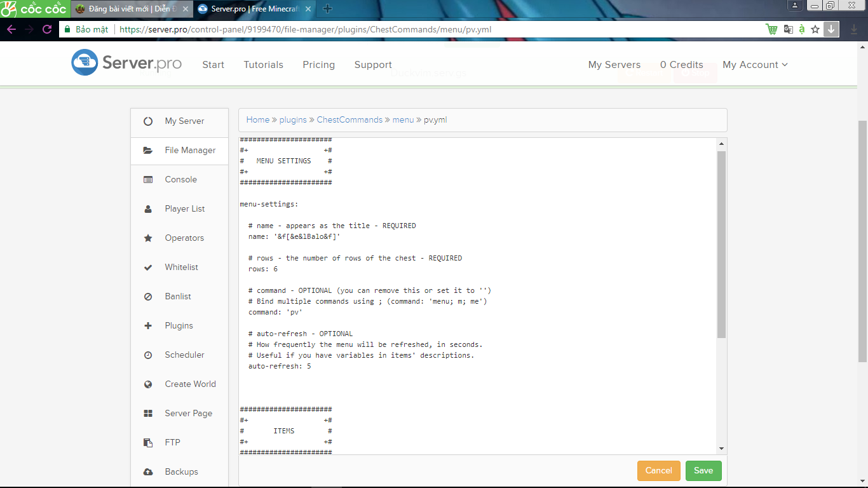
Task: Click the editor scrollbar down arrow
Action: [x=721, y=449]
